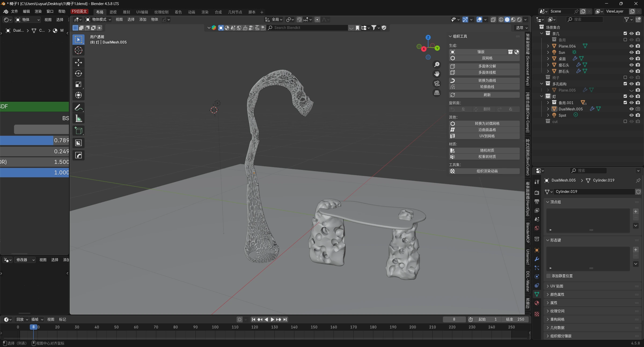Uncheck the 茶几 collection checkbox
The width and height of the screenshot is (644, 347).
tap(625, 34)
